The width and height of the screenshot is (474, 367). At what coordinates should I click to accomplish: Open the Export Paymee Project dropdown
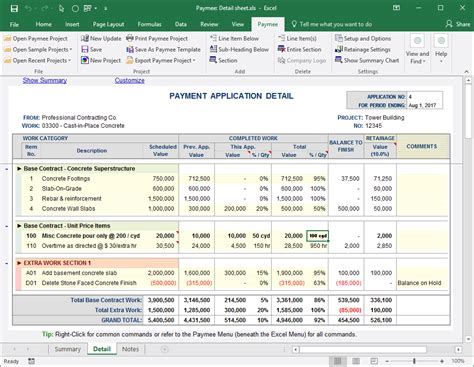click(x=161, y=61)
